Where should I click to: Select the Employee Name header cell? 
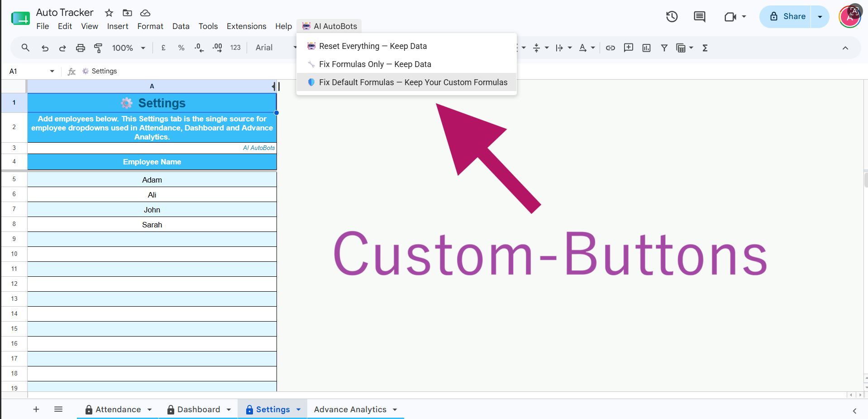pyautogui.click(x=152, y=162)
